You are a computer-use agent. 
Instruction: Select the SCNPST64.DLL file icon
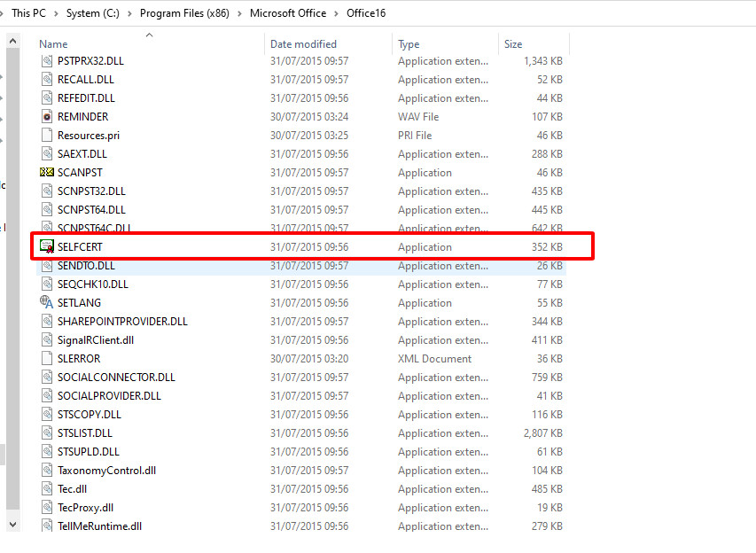pyautogui.click(x=47, y=210)
